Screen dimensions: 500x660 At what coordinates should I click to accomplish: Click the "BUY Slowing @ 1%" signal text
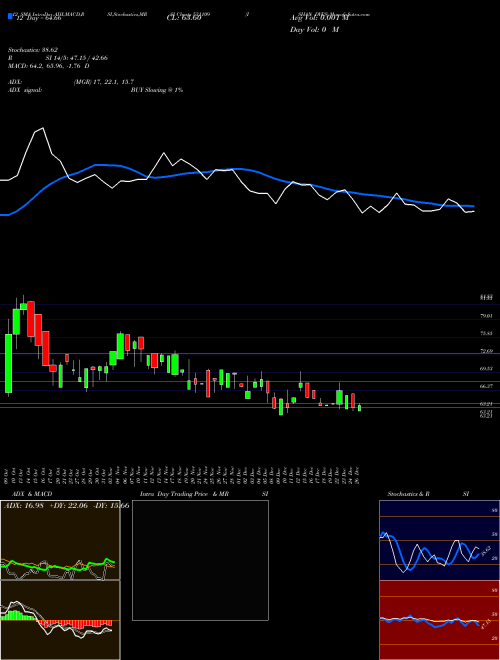[157, 90]
